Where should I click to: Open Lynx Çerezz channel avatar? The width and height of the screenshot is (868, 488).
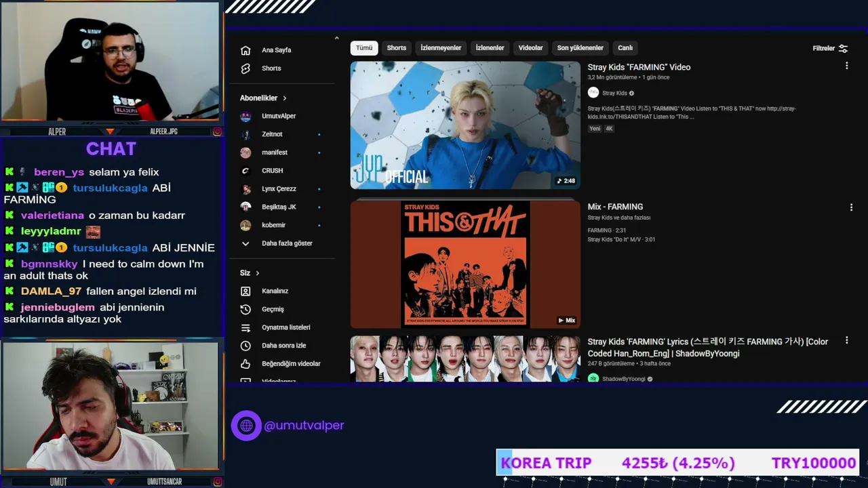tap(245, 189)
